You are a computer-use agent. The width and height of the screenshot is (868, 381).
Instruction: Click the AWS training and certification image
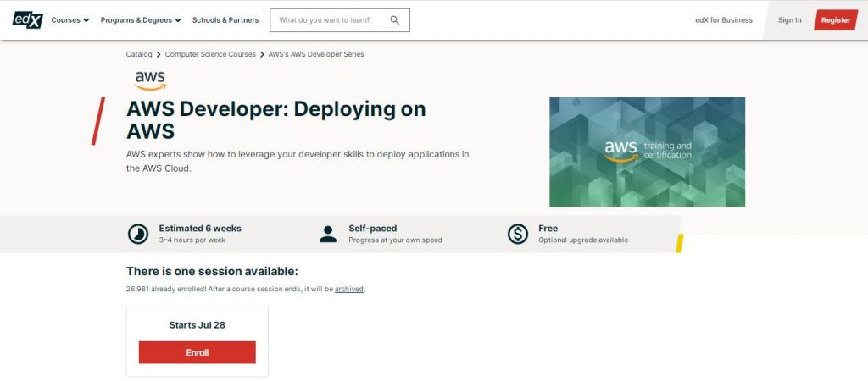[x=647, y=152]
